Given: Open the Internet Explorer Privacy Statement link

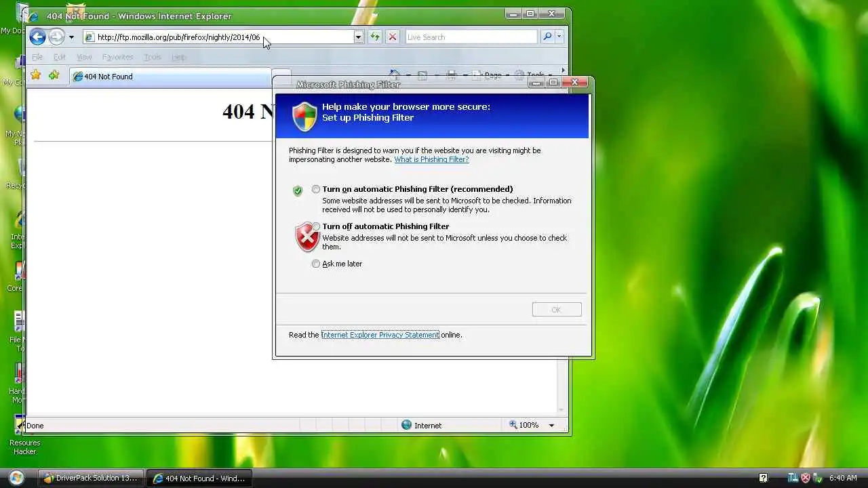Looking at the screenshot, I should coord(380,335).
